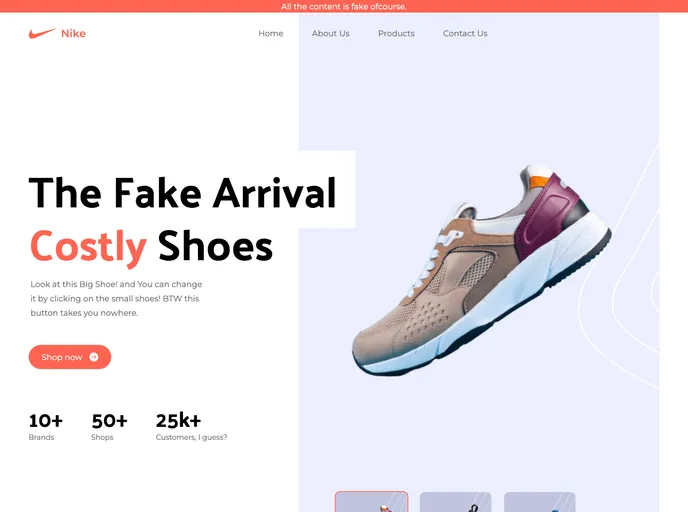Navigate to Contact Us
688x512 pixels.
(465, 33)
